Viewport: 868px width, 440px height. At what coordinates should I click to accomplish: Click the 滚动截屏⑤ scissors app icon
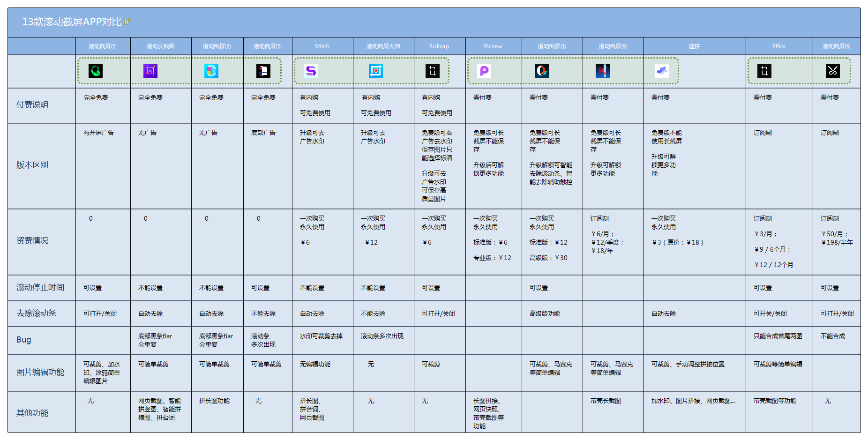[603, 71]
